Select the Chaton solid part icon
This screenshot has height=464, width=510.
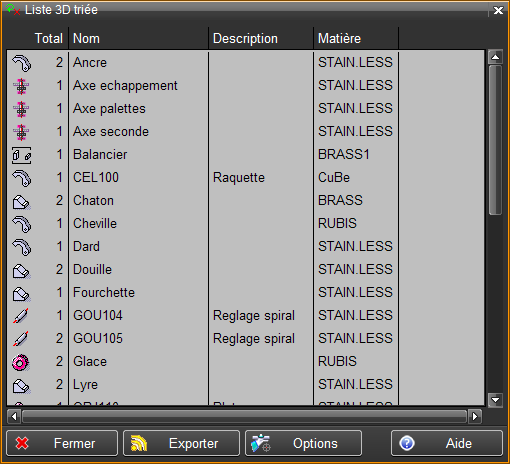(x=22, y=202)
